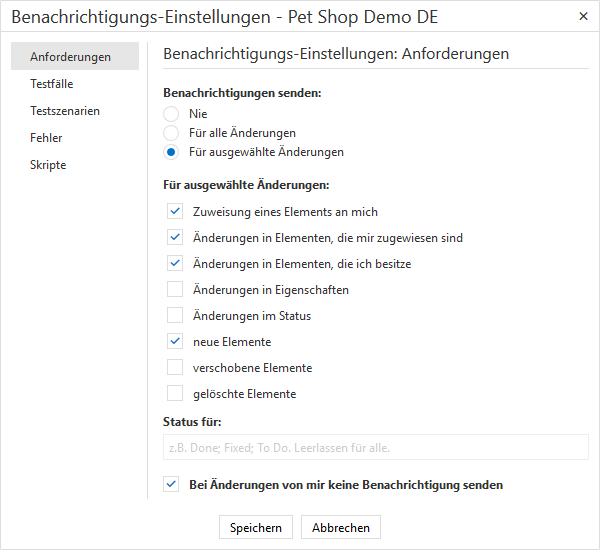Click the Status für input field
The height and width of the screenshot is (550, 600).
(x=375, y=447)
